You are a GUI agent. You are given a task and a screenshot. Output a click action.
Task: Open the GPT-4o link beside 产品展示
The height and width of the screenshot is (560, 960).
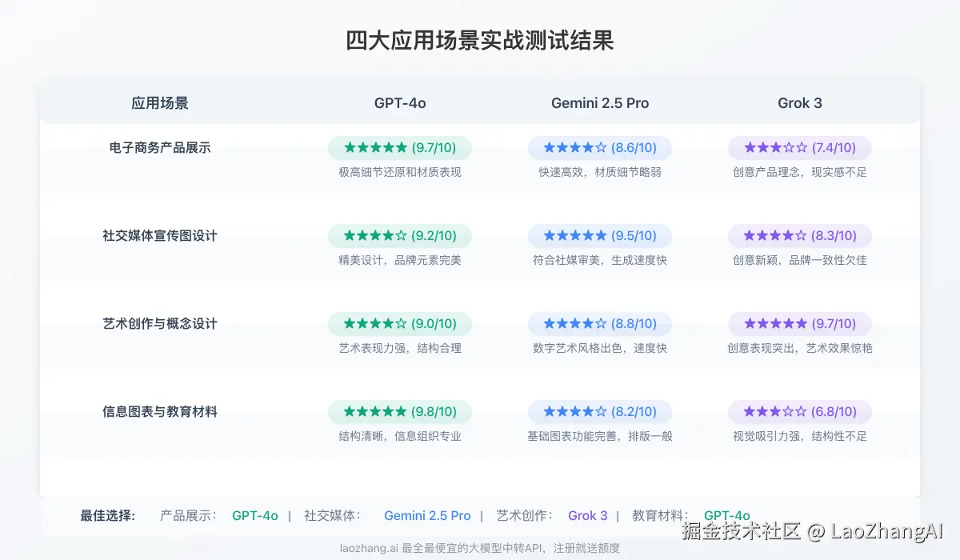(255, 515)
